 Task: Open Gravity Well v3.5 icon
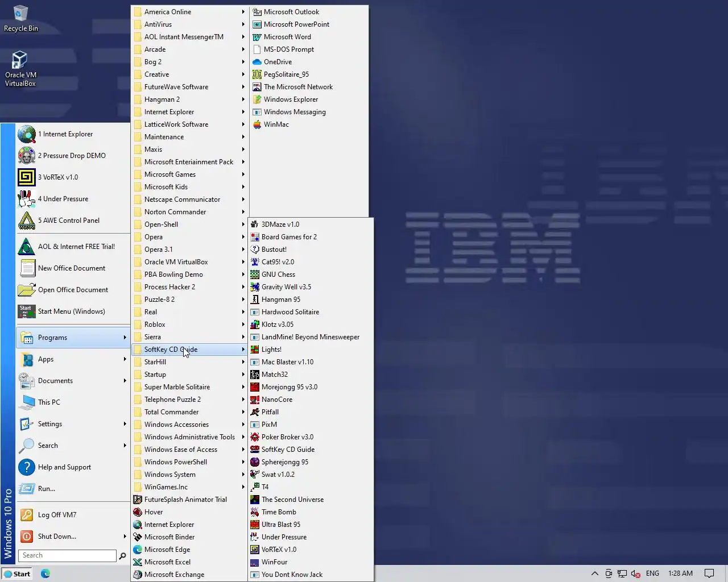pyautogui.click(x=255, y=287)
